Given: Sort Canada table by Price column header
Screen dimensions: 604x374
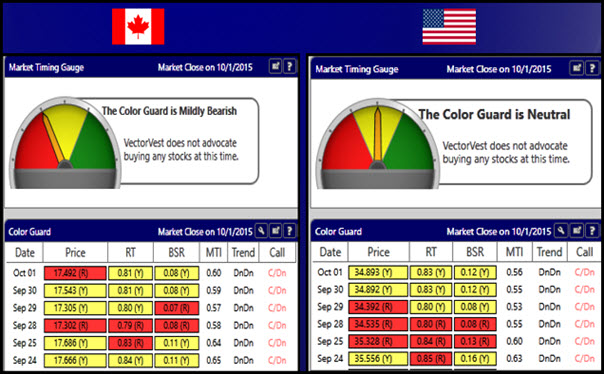Looking at the screenshot, I should [x=75, y=253].
